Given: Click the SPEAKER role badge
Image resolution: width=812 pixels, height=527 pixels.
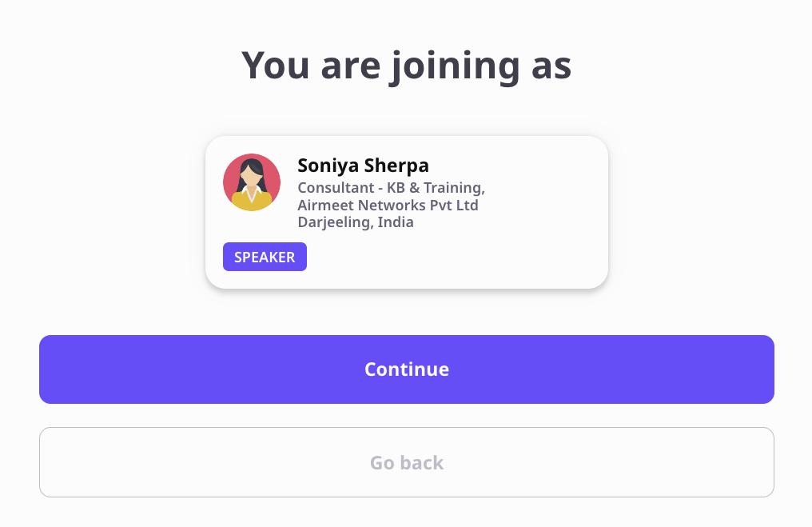Looking at the screenshot, I should pyautogui.click(x=265, y=257).
